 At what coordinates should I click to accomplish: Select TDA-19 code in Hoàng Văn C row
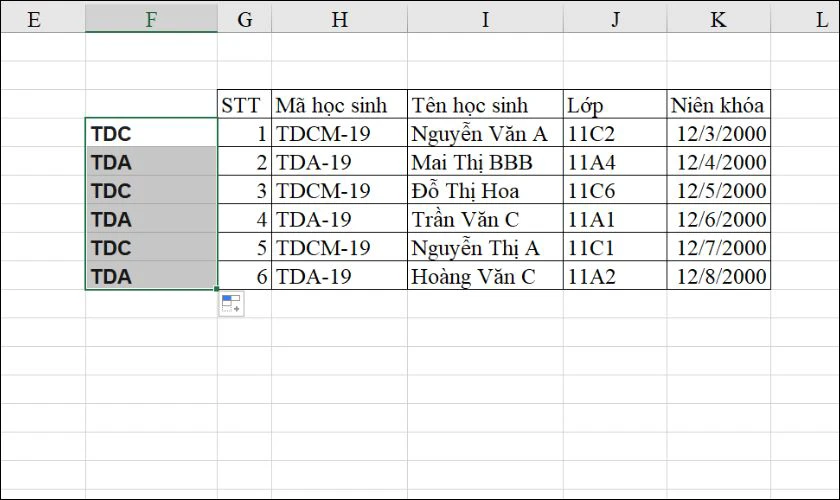pyautogui.click(x=339, y=275)
